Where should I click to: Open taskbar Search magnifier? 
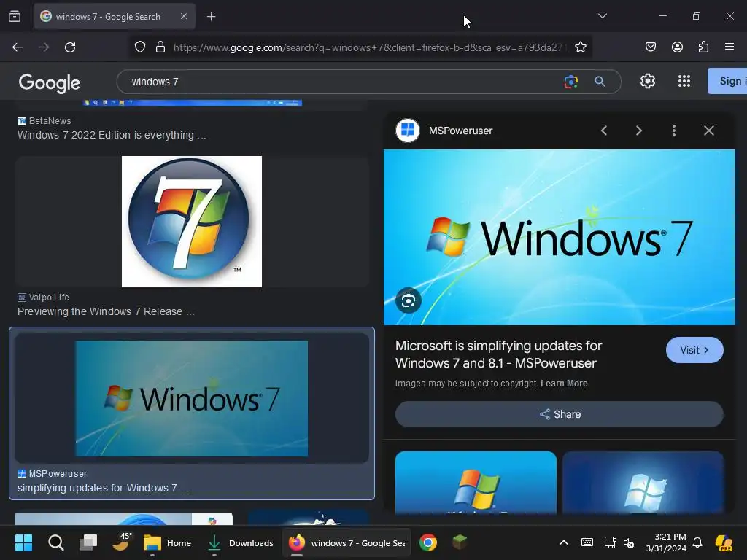[55, 542]
